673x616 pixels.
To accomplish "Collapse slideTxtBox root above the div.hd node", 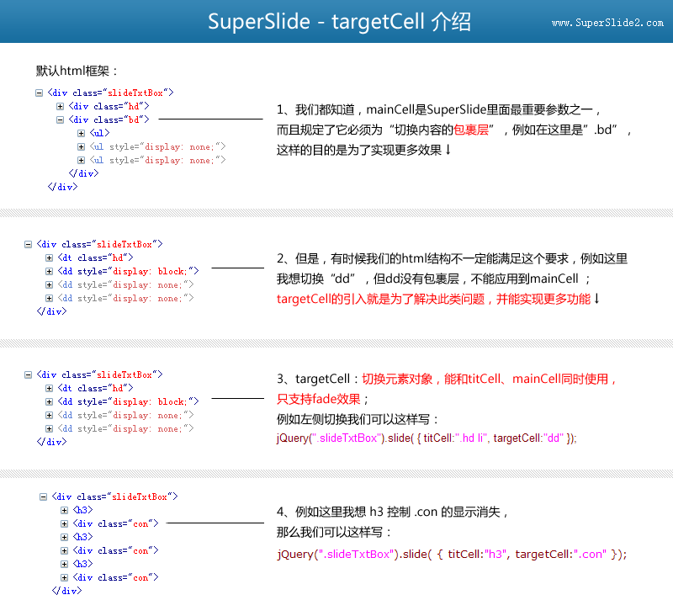I will [40, 93].
